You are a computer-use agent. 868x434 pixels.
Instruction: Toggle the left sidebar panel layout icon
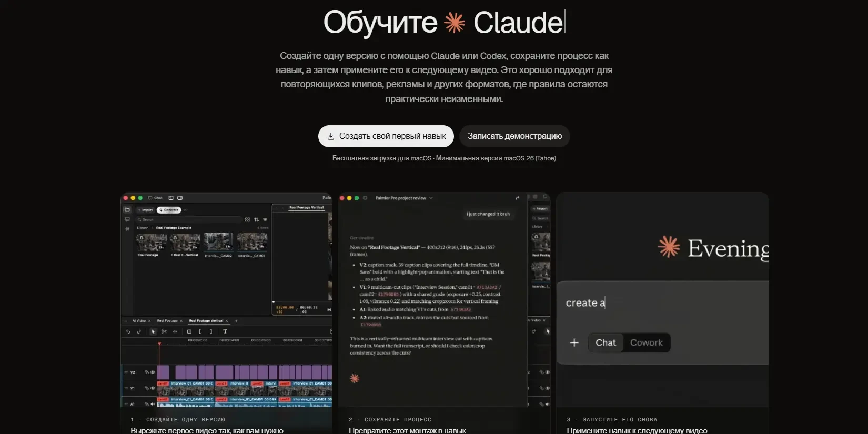tap(171, 198)
